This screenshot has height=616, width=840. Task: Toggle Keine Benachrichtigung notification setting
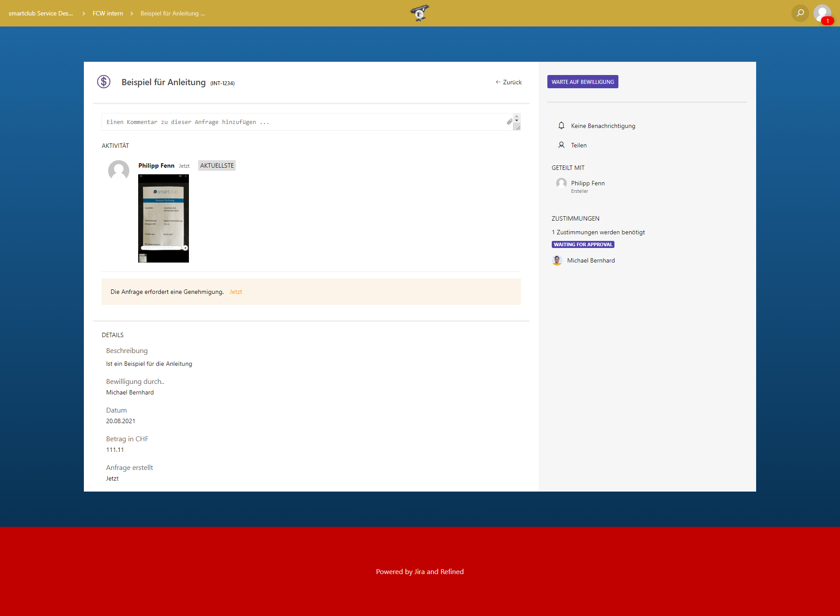tap(603, 126)
